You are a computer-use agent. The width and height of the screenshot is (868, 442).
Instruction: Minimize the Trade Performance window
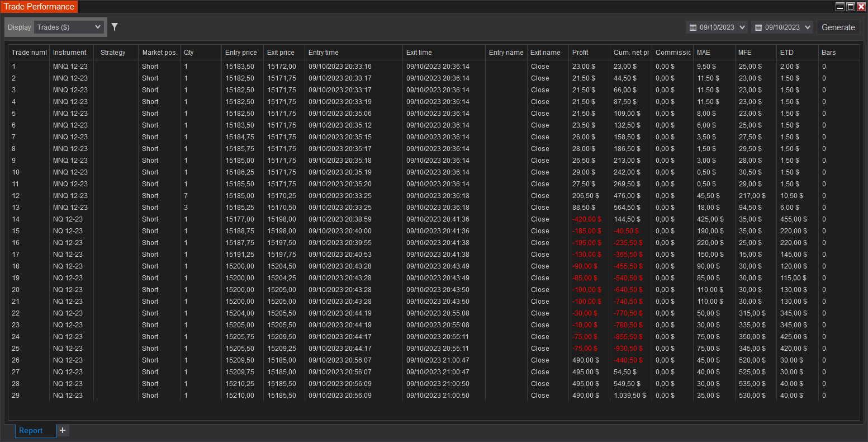pos(840,7)
